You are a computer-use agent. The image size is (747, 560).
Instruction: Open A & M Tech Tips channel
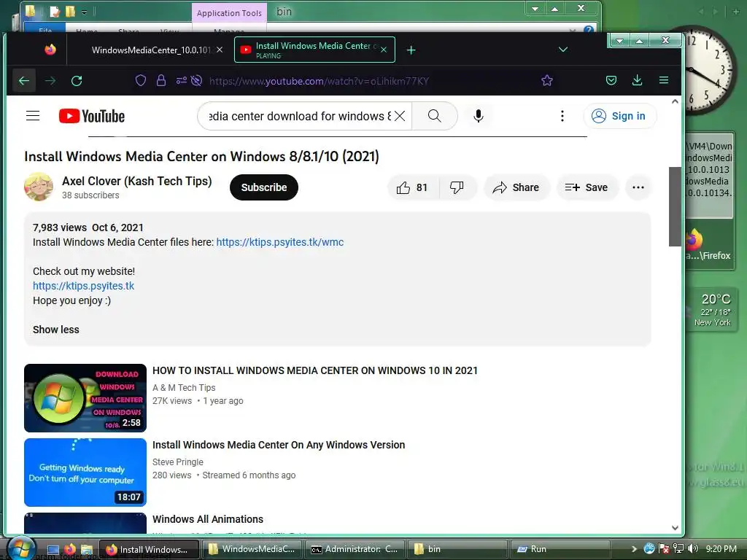pos(184,388)
